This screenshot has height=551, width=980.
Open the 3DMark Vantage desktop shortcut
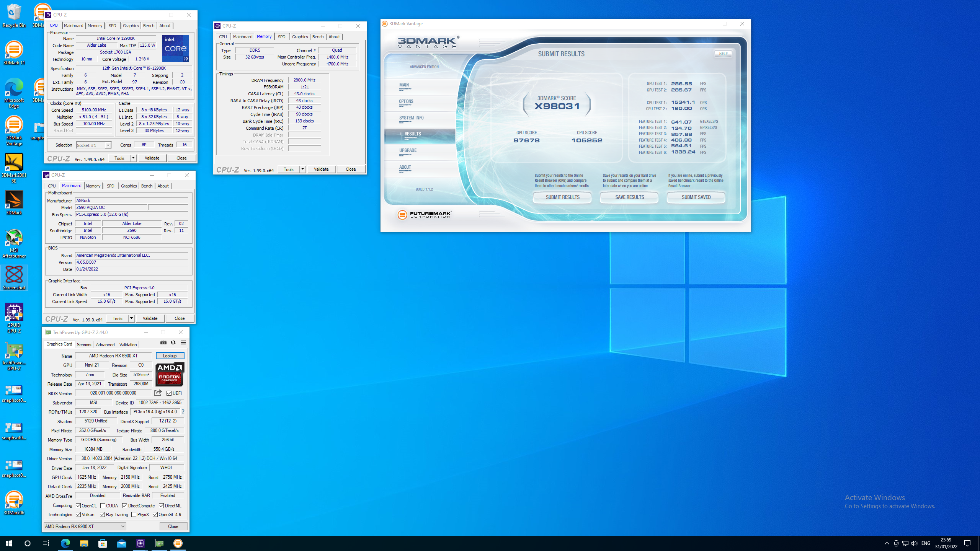pyautogui.click(x=14, y=131)
